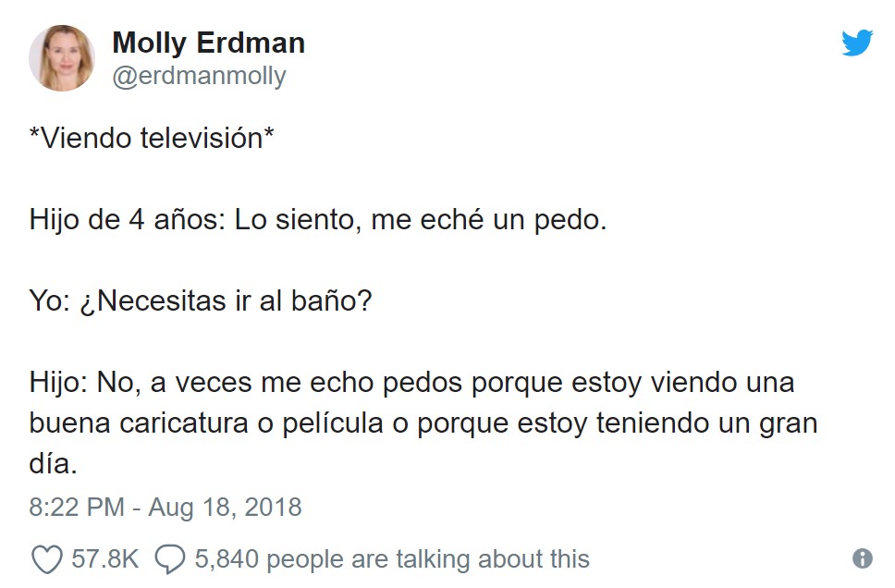The height and width of the screenshot is (588, 895).
Task: Click the word "pedo." in the tweet
Action: tap(570, 220)
